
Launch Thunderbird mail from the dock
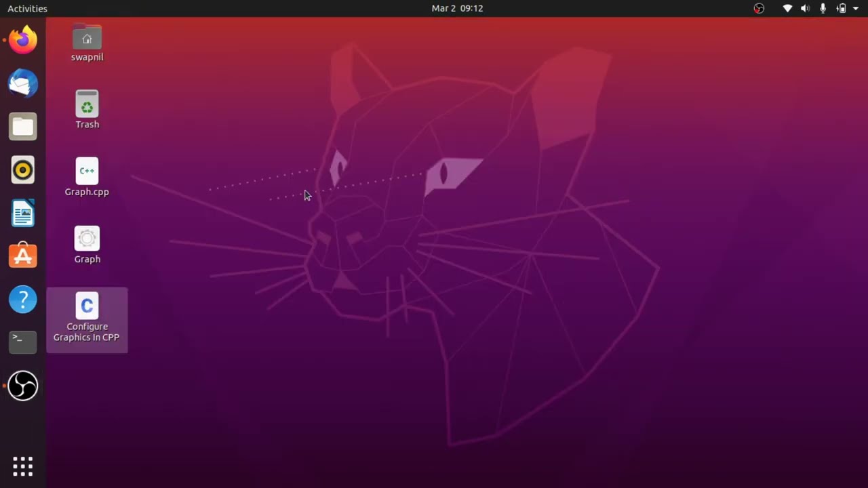(x=22, y=84)
